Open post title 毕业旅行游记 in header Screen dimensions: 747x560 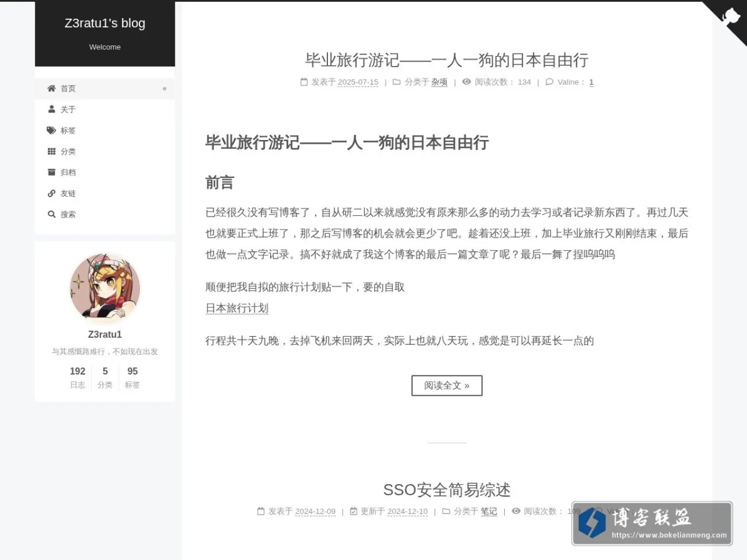click(x=447, y=60)
